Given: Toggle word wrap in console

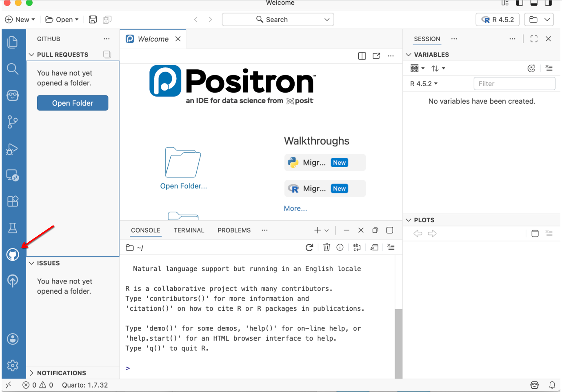Looking at the screenshot, I should point(357,247).
